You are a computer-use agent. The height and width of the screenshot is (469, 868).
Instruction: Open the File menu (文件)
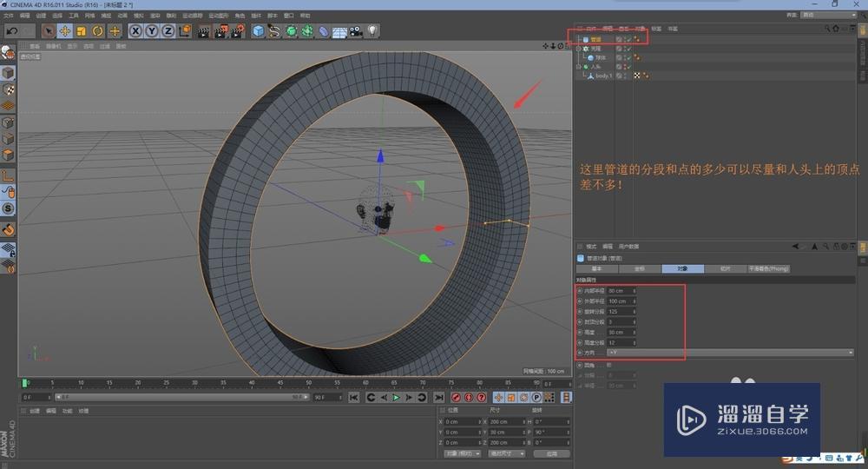tap(9, 16)
